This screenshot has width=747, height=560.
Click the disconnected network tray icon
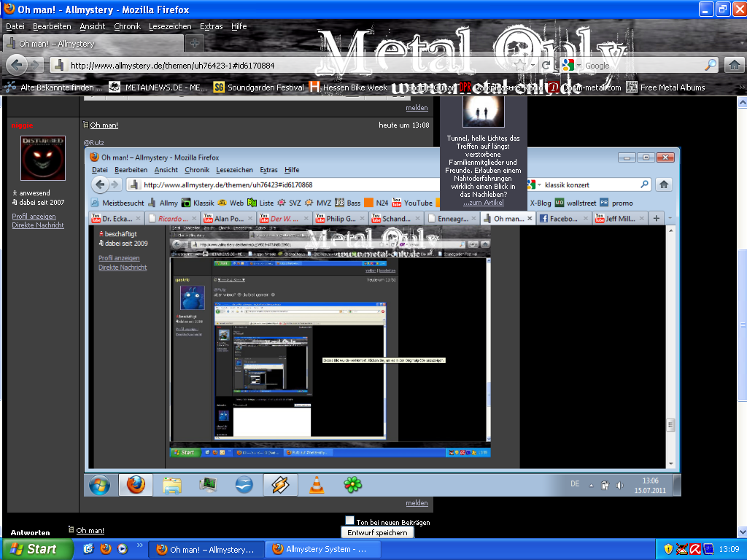point(682,549)
